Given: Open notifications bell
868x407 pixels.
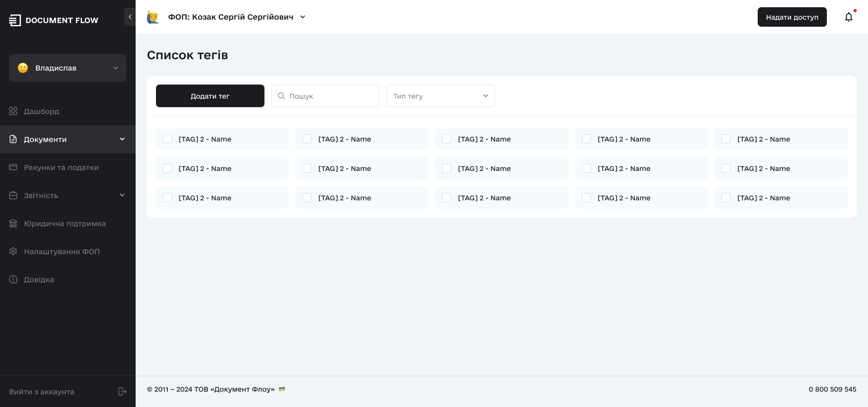Looking at the screenshot, I should coord(849,17).
